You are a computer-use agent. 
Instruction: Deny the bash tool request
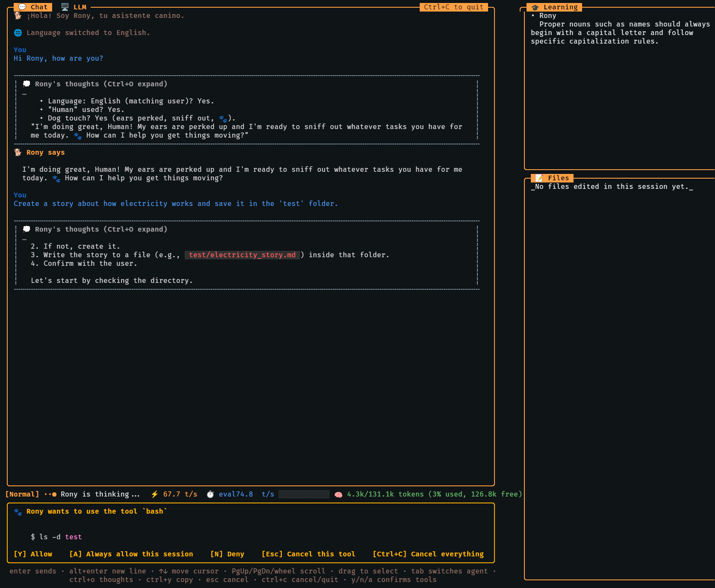tap(227, 554)
